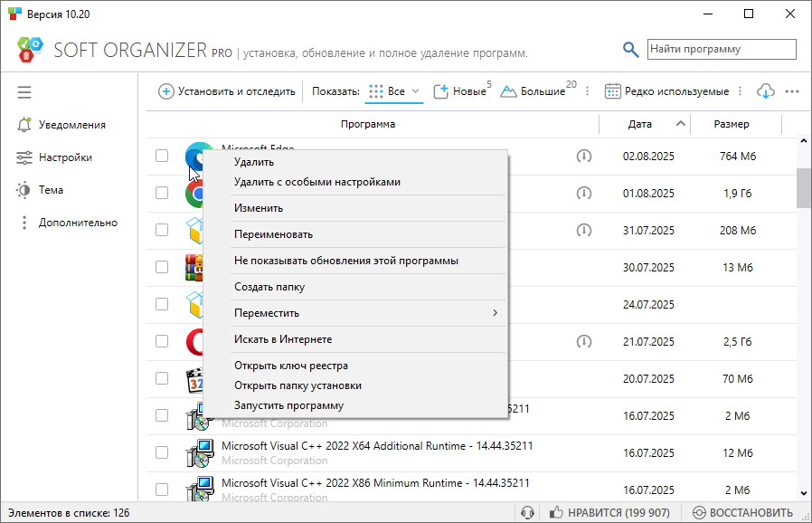Image resolution: width=812 pixels, height=523 pixels.
Task: Check the box for the 01.08.2025 row
Action: (x=162, y=193)
